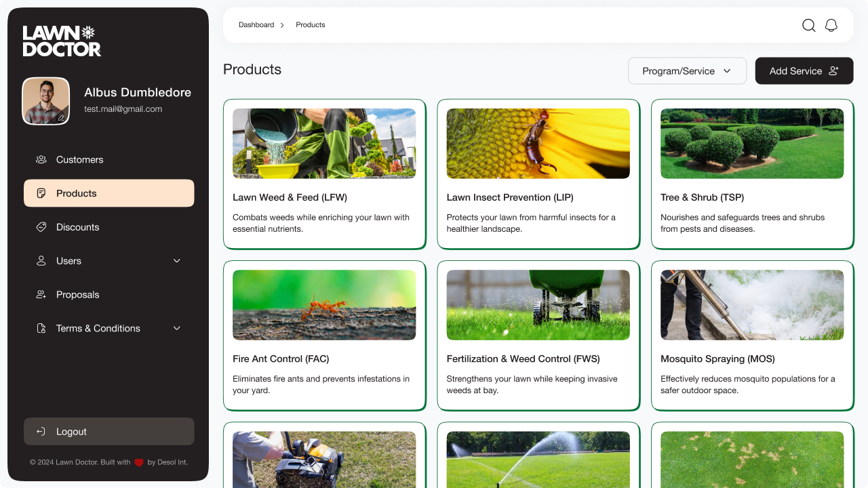Click the Customers people icon in sidebar
The width and height of the screenshot is (868, 488).
(x=41, y=160)
